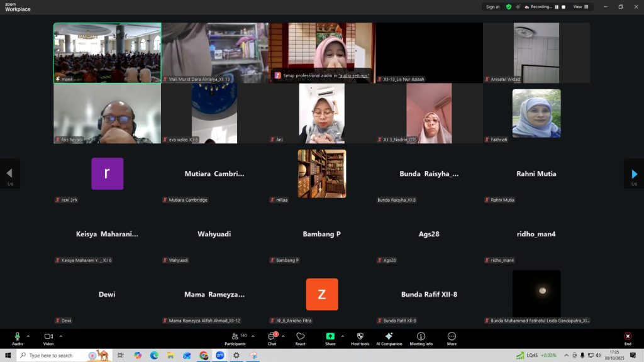Start screen sharing with Share button

pos(330,338)
